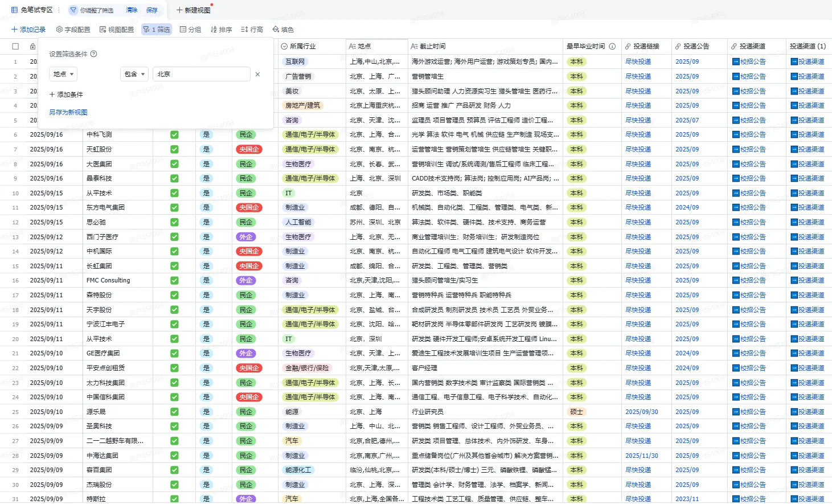Toggle the green checkbox in 大医集团 row
Image resolution: width=832 pixels, height=504 pixels.
174,164
